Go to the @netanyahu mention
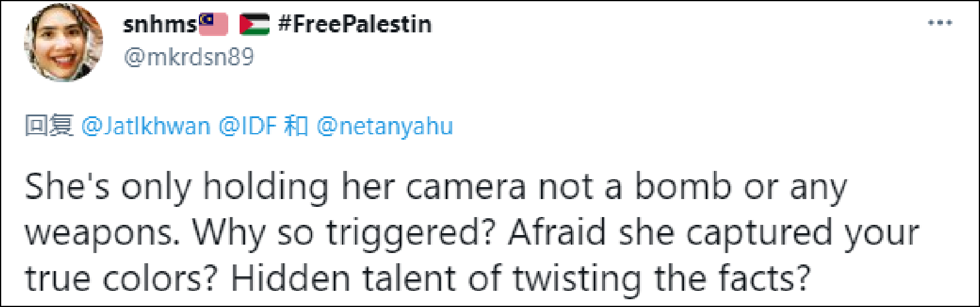980x307 pixels. point(384,127)
